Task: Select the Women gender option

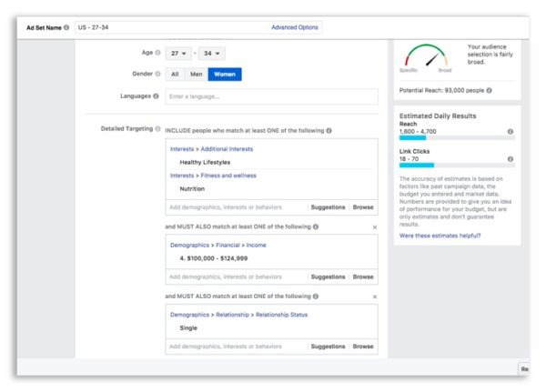Action: tap(225, 75)
